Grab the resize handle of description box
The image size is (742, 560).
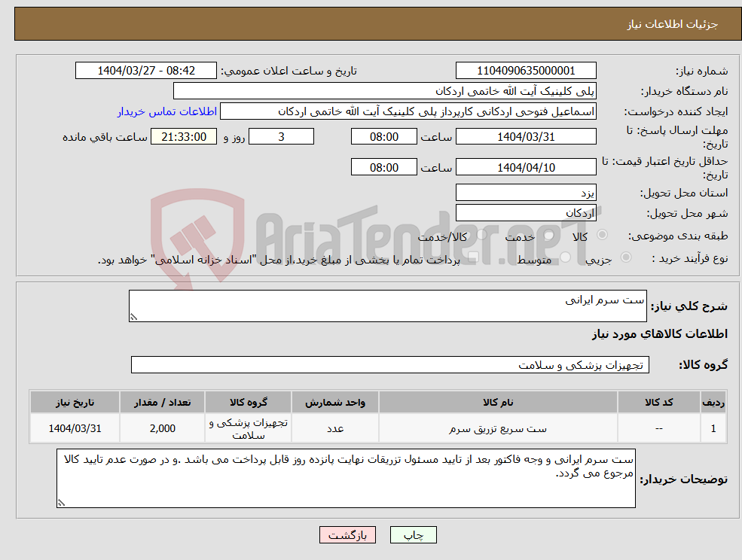coord(133,318)
